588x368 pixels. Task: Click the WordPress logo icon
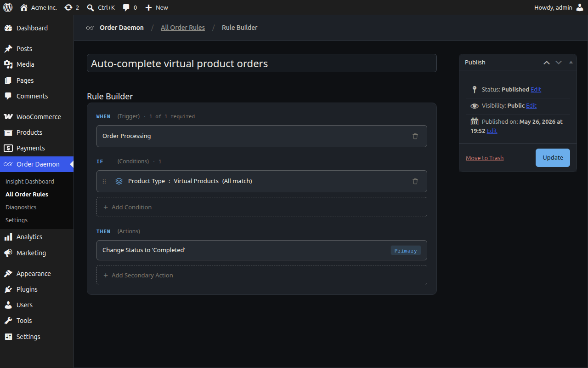(8, 7)
